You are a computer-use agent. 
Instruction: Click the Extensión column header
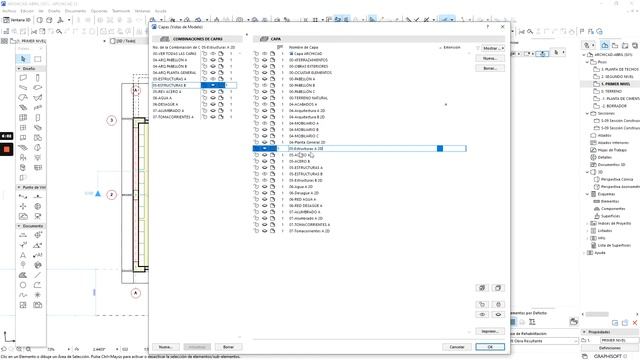click(x=452, y=47)
